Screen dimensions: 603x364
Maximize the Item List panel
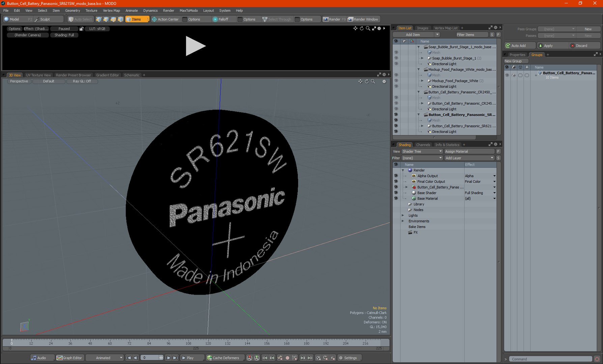[490, 28]
